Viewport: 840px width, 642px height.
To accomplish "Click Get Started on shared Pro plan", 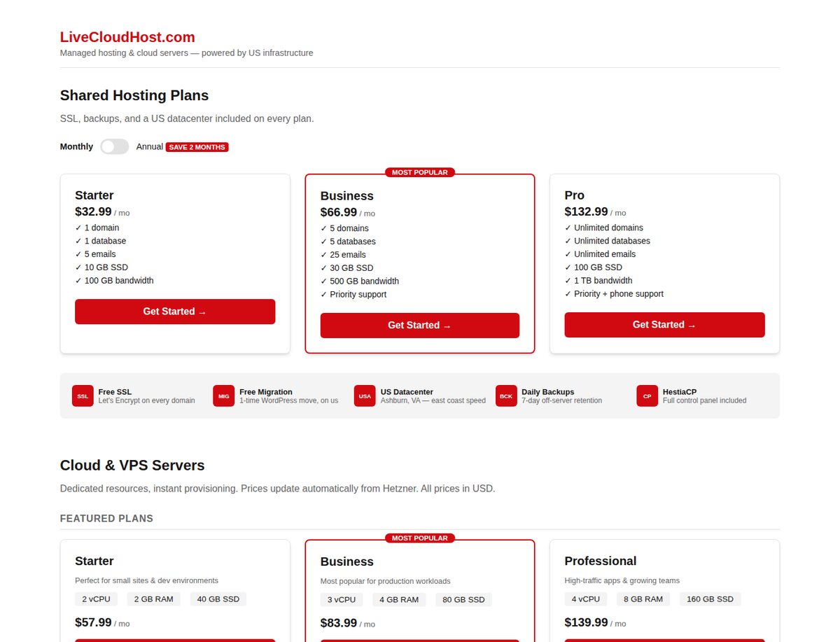I will point(664,325).
